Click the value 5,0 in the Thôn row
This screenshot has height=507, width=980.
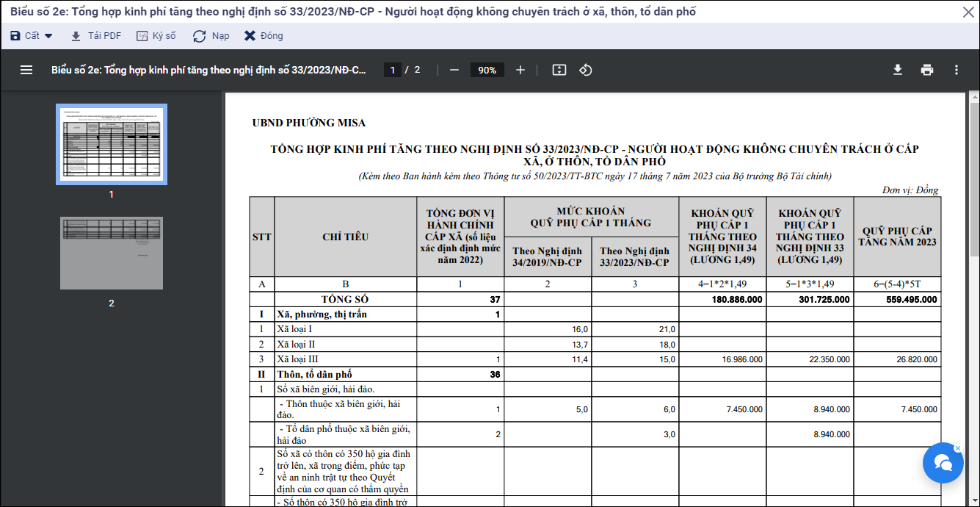[583, 409]
